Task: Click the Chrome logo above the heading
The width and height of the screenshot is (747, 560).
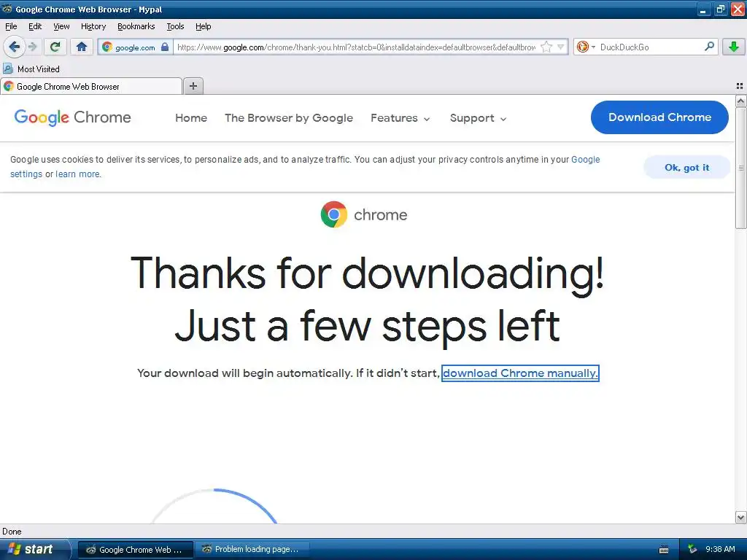Action: (x=364, y=214)
